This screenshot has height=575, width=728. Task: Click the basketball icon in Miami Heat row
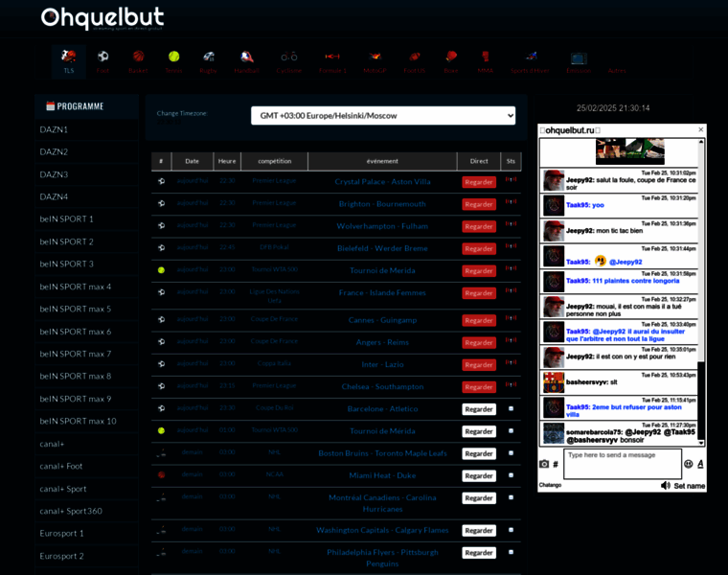click(x=161, y=474)
